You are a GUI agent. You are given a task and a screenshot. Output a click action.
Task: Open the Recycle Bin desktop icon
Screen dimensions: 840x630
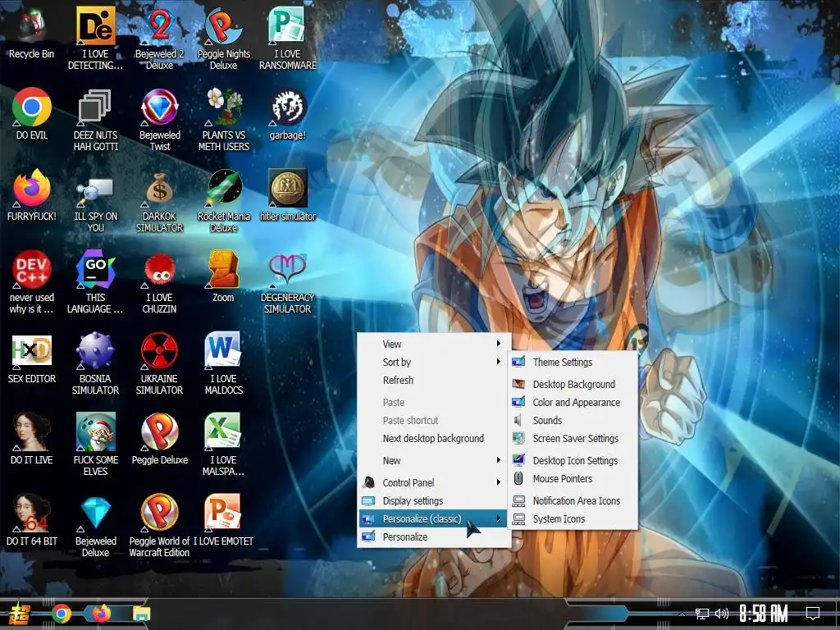click(x=32, y=25)
